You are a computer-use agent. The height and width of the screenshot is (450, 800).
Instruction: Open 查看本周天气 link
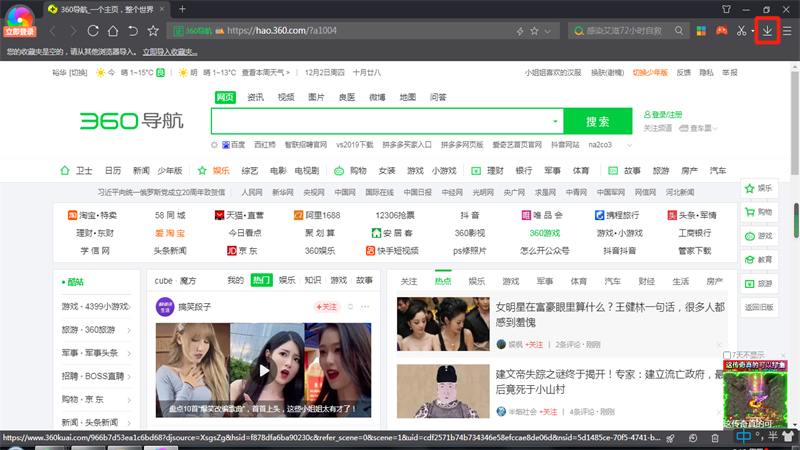[265, 72]
